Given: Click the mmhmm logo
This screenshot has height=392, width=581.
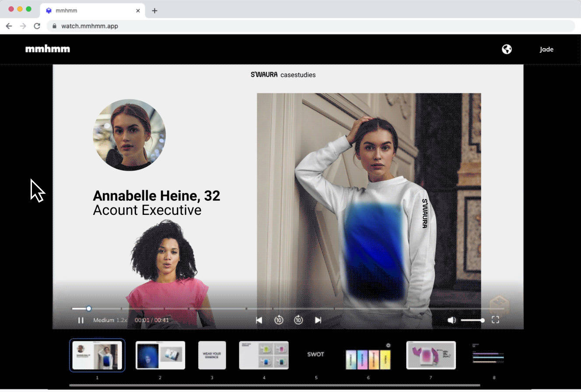Looking at the screenshot, I should [x=48, y=49].
